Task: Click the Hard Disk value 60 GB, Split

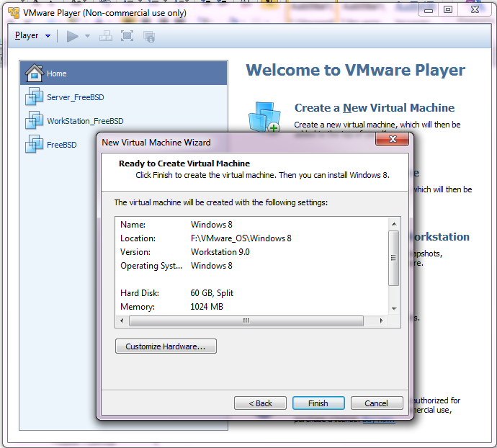Action: [212, 292]
